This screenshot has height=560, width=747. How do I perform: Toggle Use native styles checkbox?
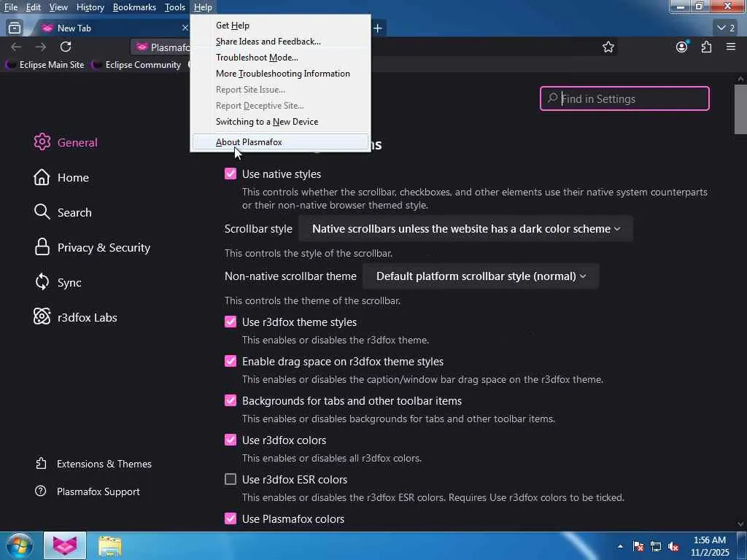(x=230, y=174)
